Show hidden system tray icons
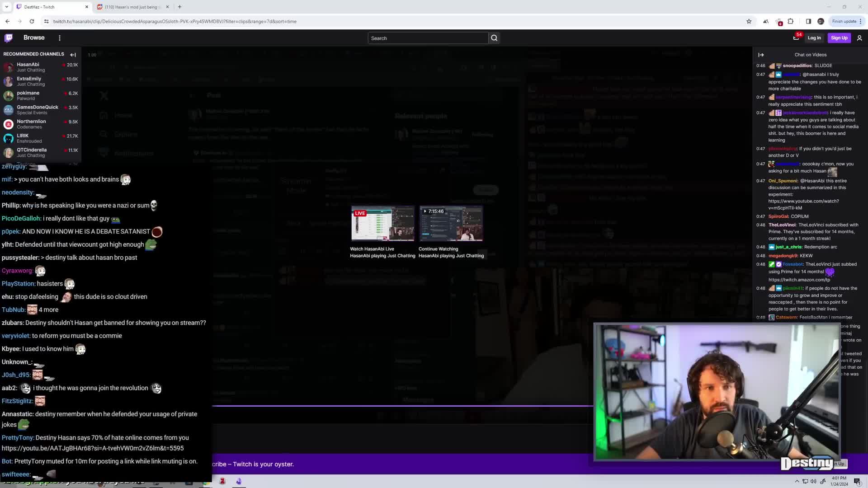Image resolution: width=868 pixels, height=488 pixels. coord(797,481)
